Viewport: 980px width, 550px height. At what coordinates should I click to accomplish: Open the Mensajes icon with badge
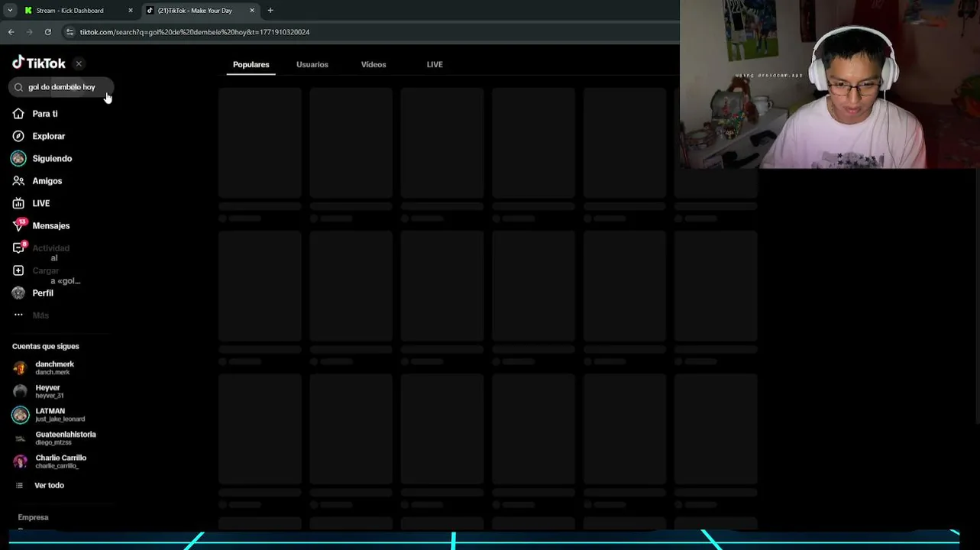click(x=19, y=225)
